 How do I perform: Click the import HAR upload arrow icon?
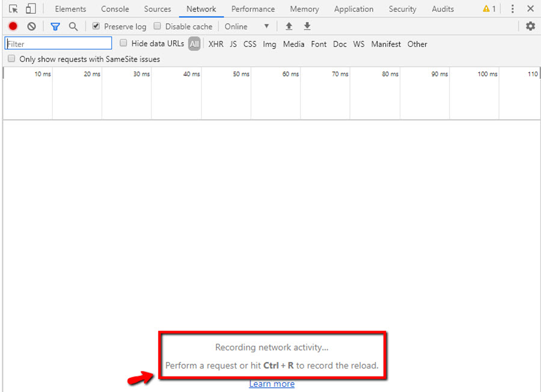pos(289,26)
